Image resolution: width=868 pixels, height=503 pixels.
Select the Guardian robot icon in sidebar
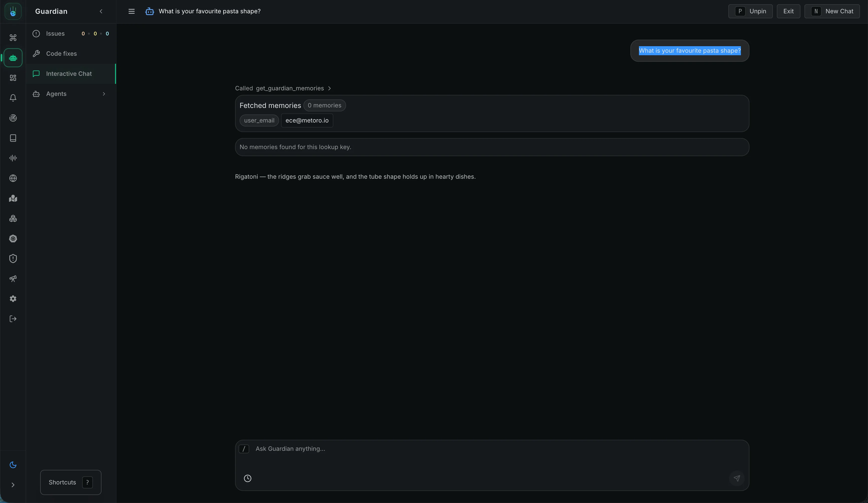[x=13, y=58]
